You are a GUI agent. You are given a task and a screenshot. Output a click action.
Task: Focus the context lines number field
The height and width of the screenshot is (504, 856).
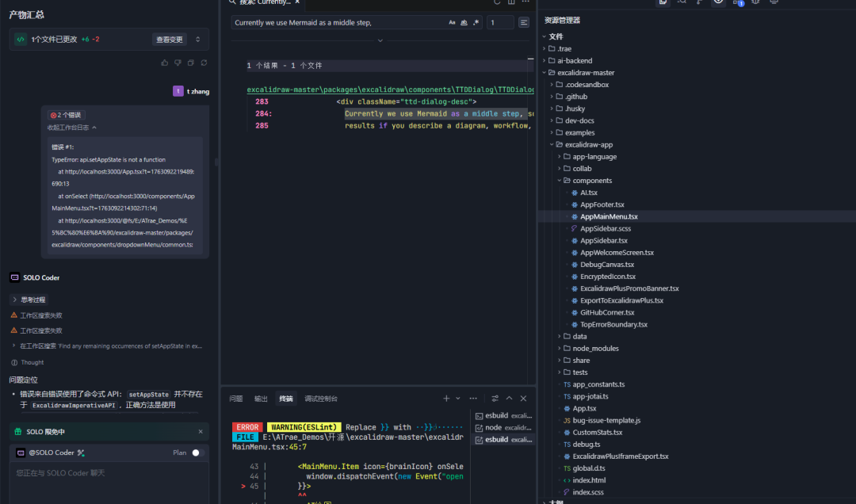click(500, 22)
